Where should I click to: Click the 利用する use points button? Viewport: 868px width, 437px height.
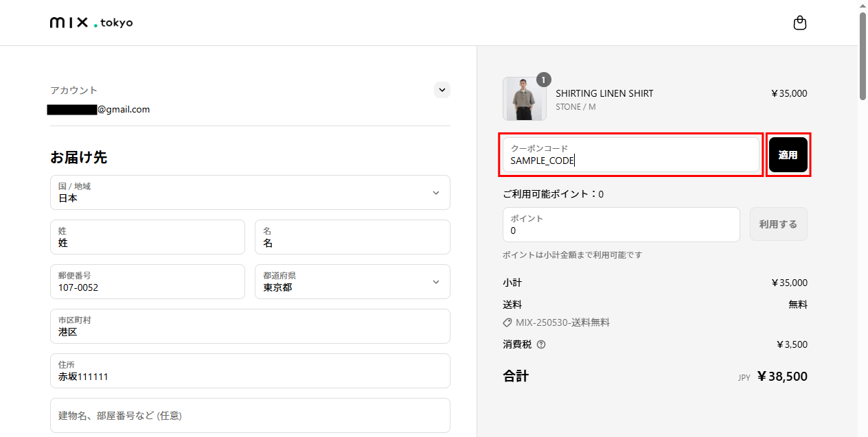(x=778, y=224)
